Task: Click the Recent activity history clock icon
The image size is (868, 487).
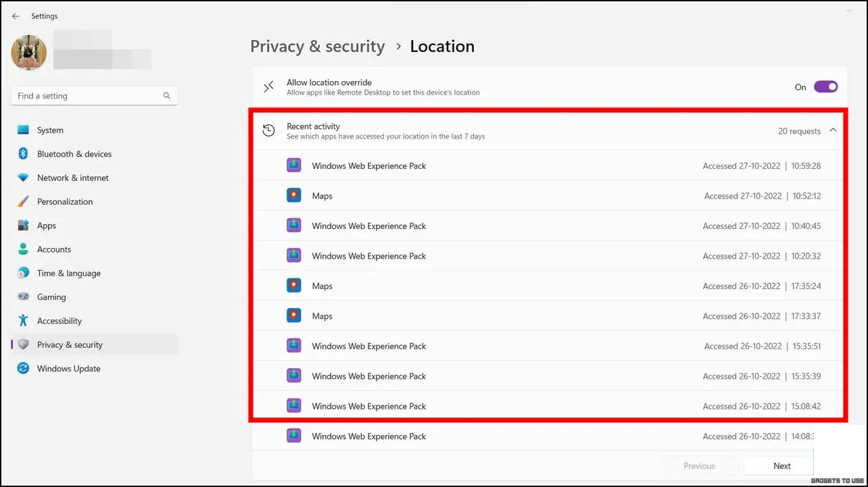Action: [269, 130]
